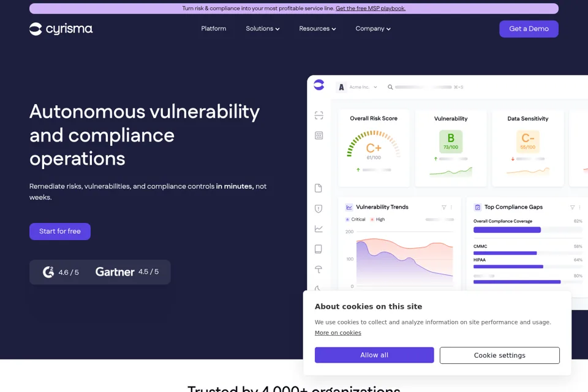Image resolution: width=588 pixels, height=392 pixels.
Task: Click the Allow all cookies button
Action: 374,355
